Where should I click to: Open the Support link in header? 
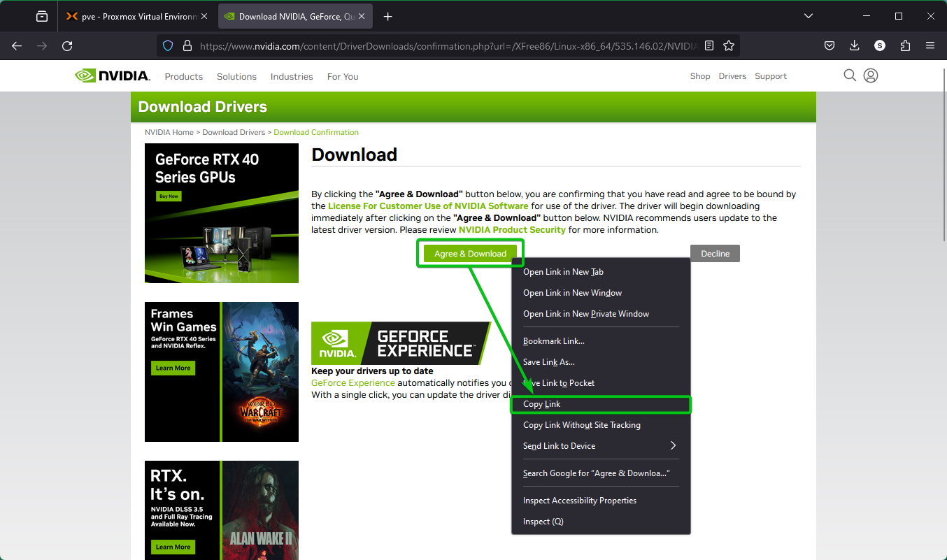771,76
